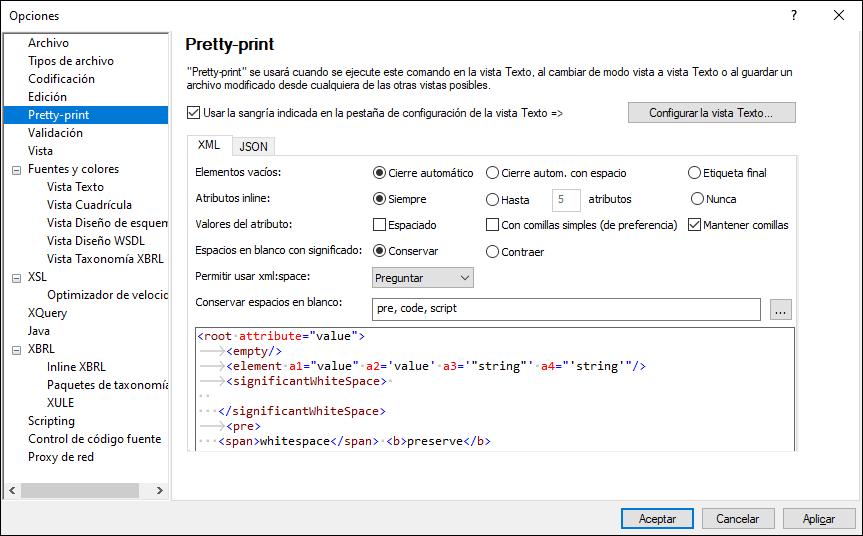Collapse the XBRL tree node
Viewport: 863px width, 536px height.
pos(15,349)
